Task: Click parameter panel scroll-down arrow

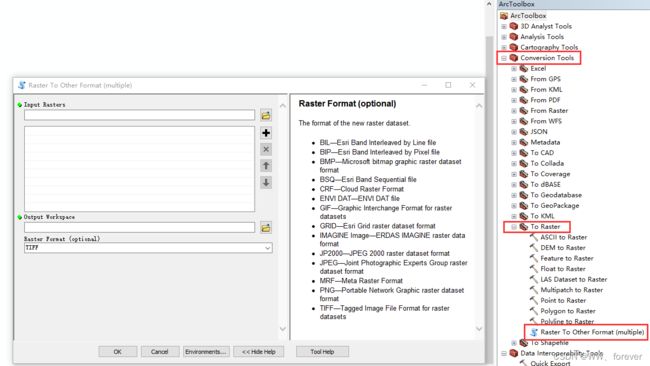Action: coord(283,329)
